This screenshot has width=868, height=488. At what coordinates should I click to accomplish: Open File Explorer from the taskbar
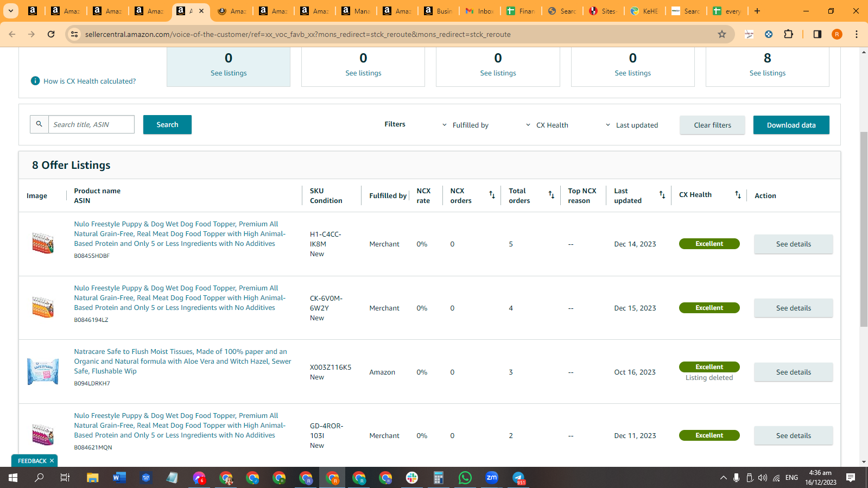pos(93,478)
